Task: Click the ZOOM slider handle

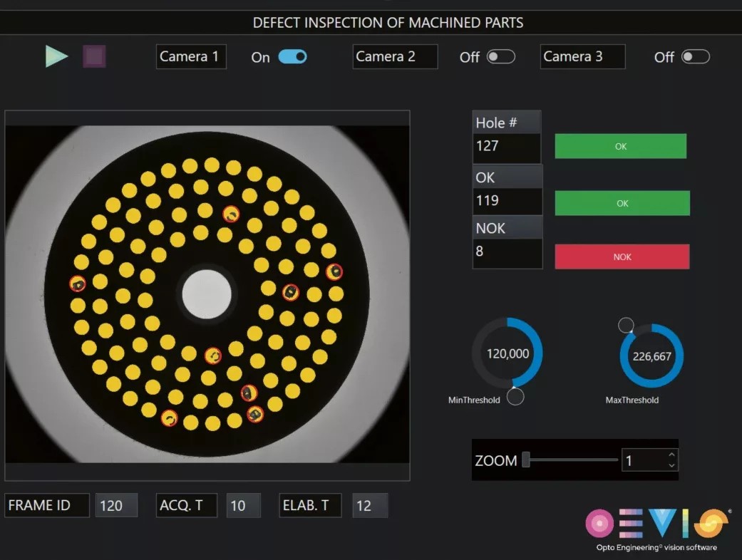Action: click(526, 460)
